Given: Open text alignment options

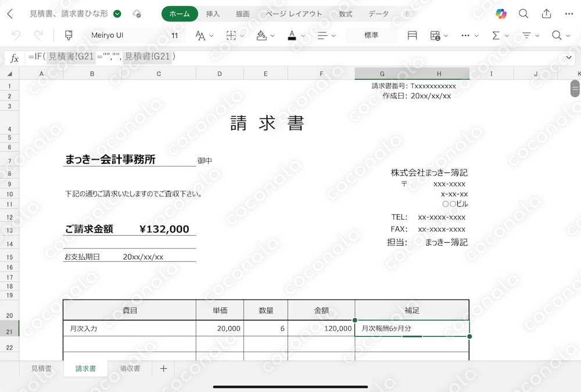Looking at the screenshot, I should click(x=322, y=35).
